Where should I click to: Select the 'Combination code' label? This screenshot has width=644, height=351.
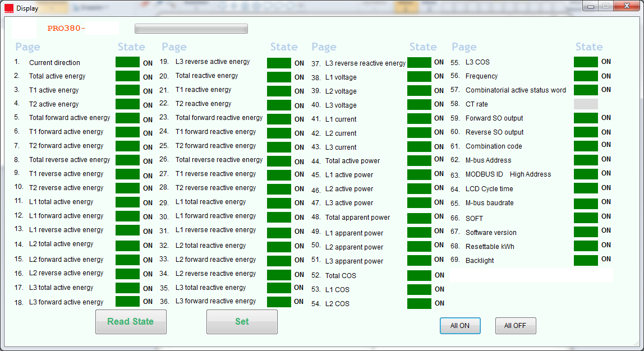pyautogui.click(x=494, y=146)
